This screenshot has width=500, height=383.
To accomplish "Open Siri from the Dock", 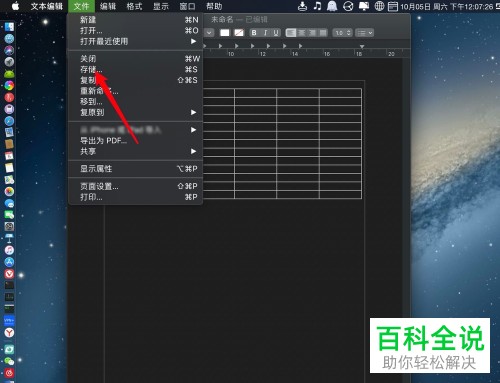I will pyautogui.click(x=9, y=50).
